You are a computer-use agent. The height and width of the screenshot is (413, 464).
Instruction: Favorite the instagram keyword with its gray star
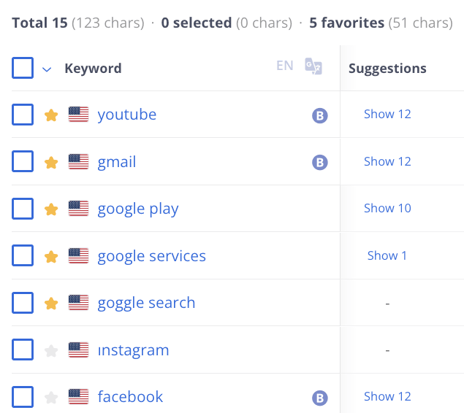(x=51, y=351)
